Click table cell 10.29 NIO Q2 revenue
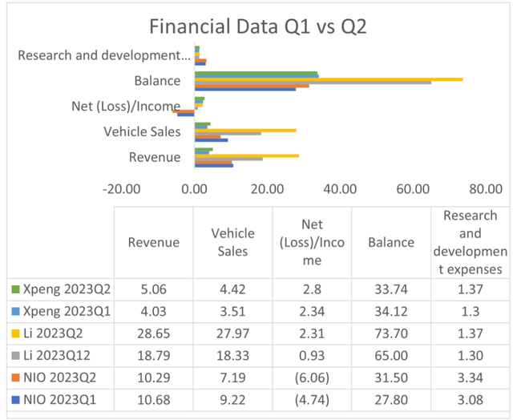Viewport: 513px width, 420px height. click(154, 378)
